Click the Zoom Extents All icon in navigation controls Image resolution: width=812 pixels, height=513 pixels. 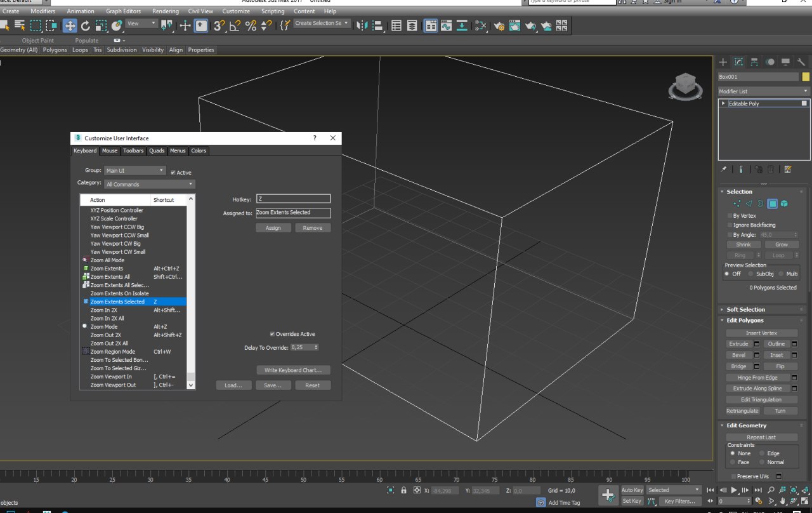(806, 490)
